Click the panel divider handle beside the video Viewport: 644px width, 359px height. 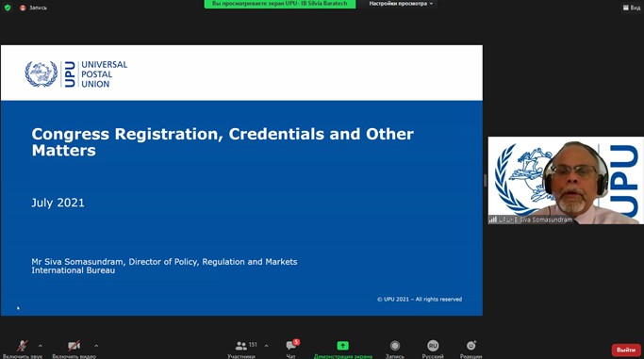[x=485, y=181]
